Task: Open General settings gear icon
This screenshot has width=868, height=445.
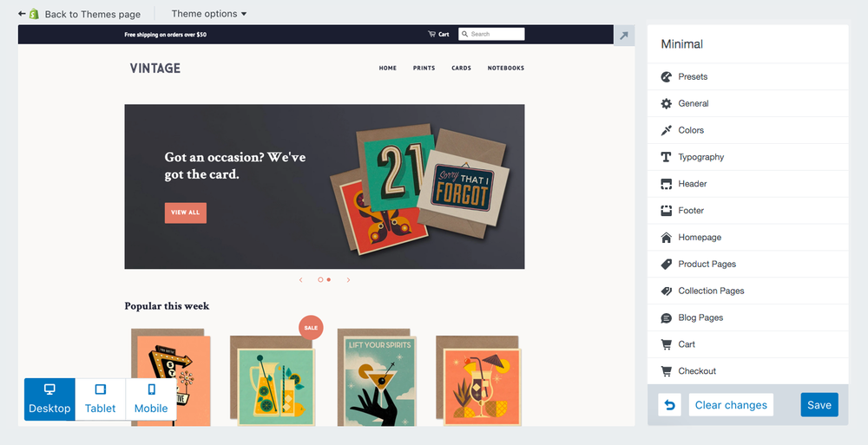Action: pos(667,103)
